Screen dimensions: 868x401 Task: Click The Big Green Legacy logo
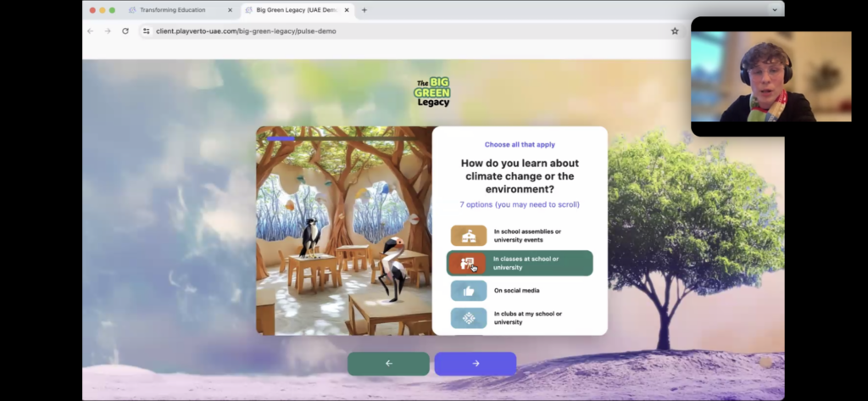(432, 92)
